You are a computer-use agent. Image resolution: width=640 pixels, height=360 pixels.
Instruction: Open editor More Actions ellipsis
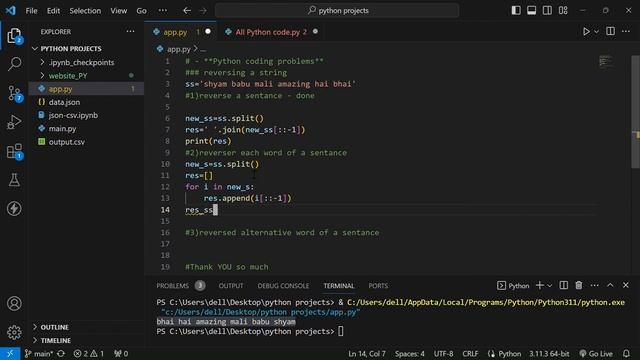click(x=626, y=31)
